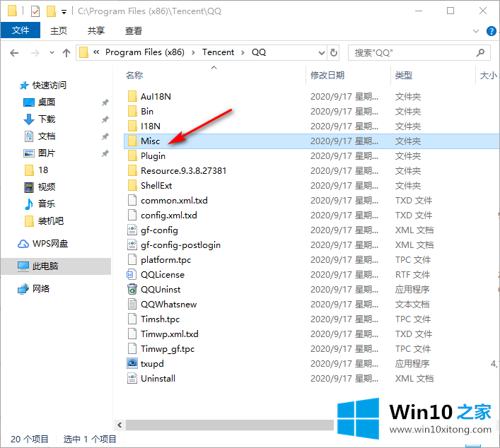The width and height of the screenshot is (500, 448).
Task: Go back with the left arrow
Action: tap(14, 52)
